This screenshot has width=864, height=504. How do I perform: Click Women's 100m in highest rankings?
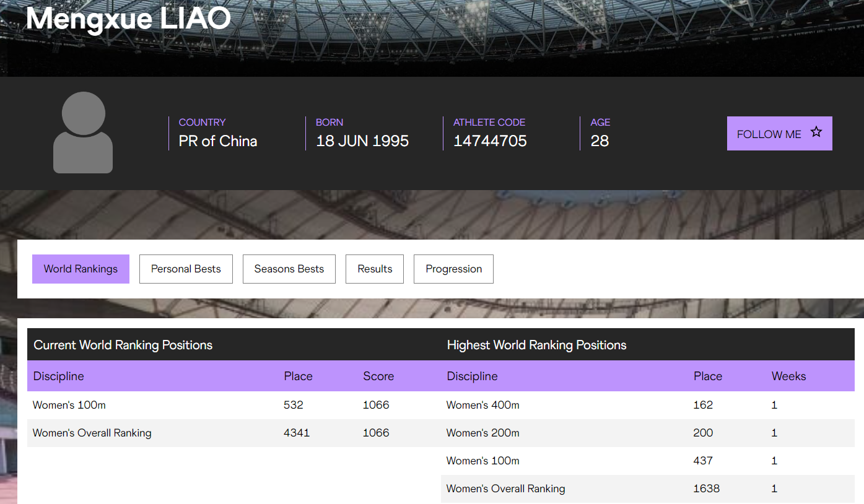[x=483, y=461]
